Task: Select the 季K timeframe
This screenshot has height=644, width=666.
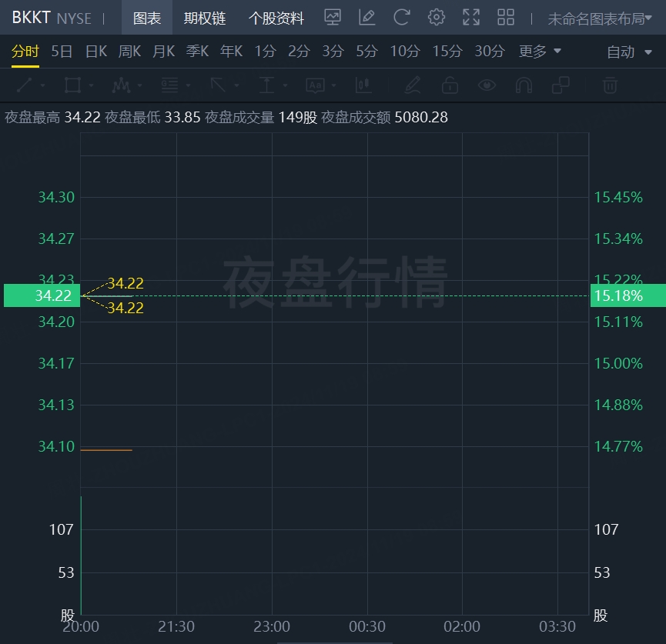Action: click(x=197, y=52)
